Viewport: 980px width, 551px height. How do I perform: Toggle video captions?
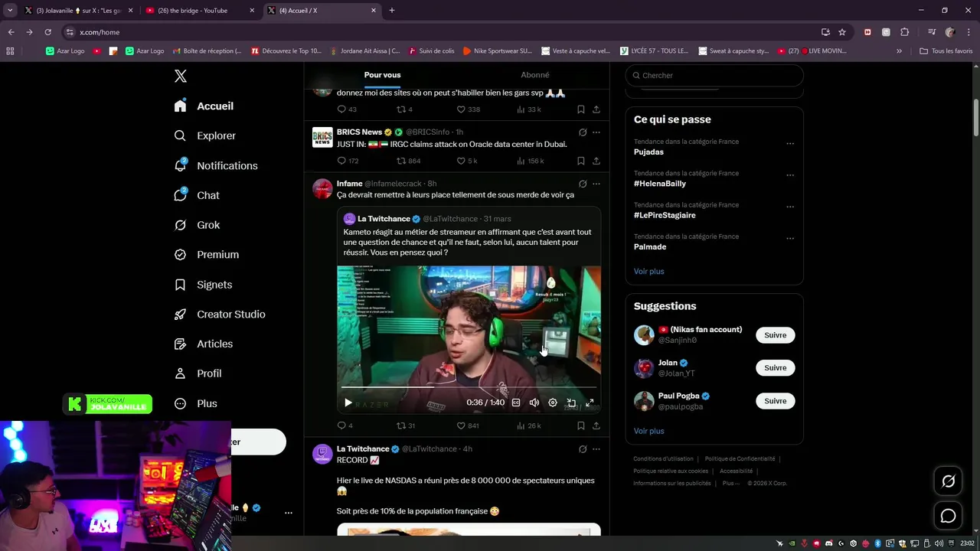(x=516, y=403)
